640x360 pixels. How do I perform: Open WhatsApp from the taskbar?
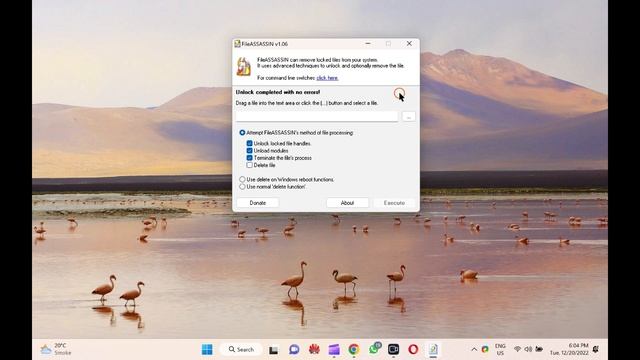tap(374, 349)
